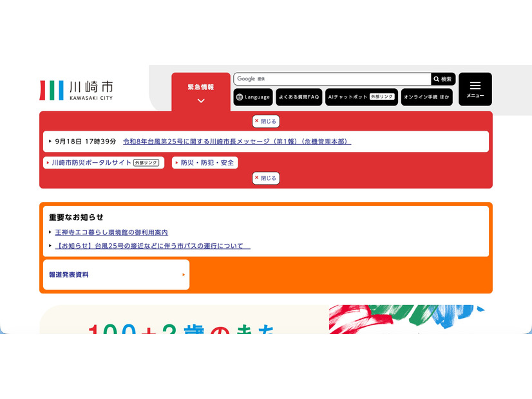Open 川崎市防災ポータルサイト external link
The height and width of the screenshot is (399, 532).
click(x=104, y=163)
